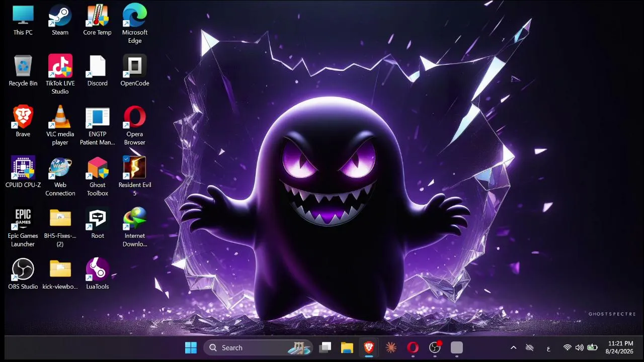Select the Discord desktop icon
The image size is (644, 362).
[x=98, y=71]
